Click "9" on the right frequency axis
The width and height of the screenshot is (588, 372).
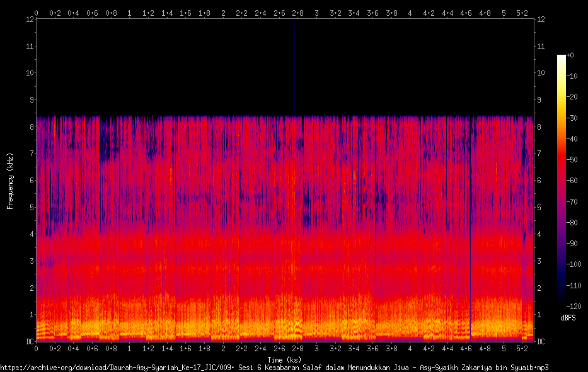click(539, 99)
